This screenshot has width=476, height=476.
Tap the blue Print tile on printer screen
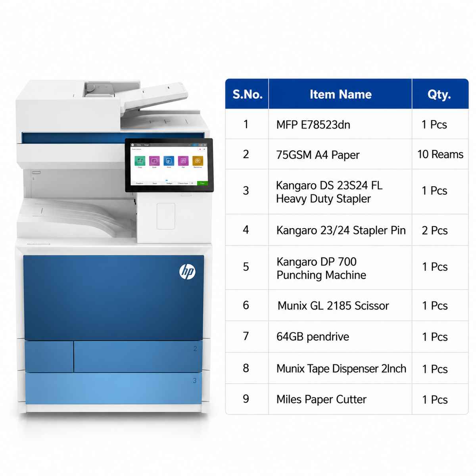tap(169, 161)
